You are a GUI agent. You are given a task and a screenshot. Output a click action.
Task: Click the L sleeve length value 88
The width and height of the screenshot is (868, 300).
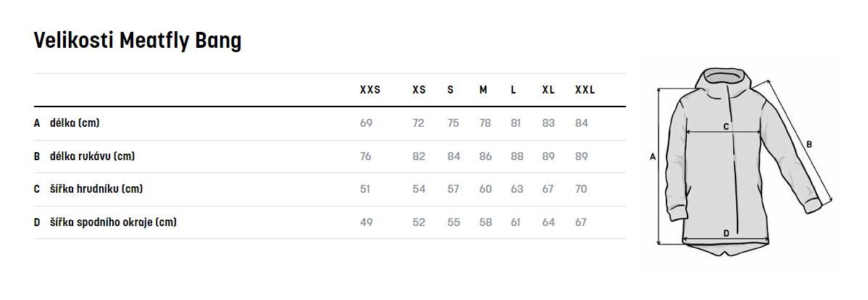[517, 157]
